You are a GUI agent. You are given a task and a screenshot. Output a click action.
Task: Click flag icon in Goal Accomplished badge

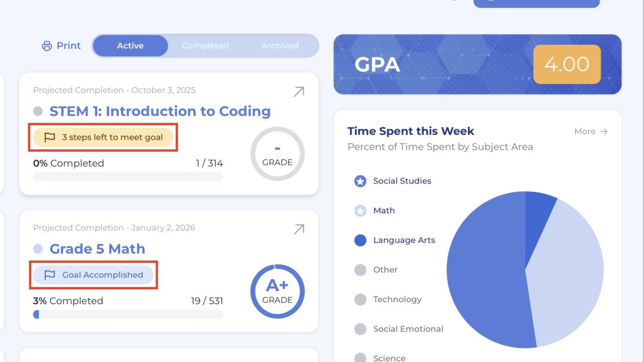tap(49, 275)
